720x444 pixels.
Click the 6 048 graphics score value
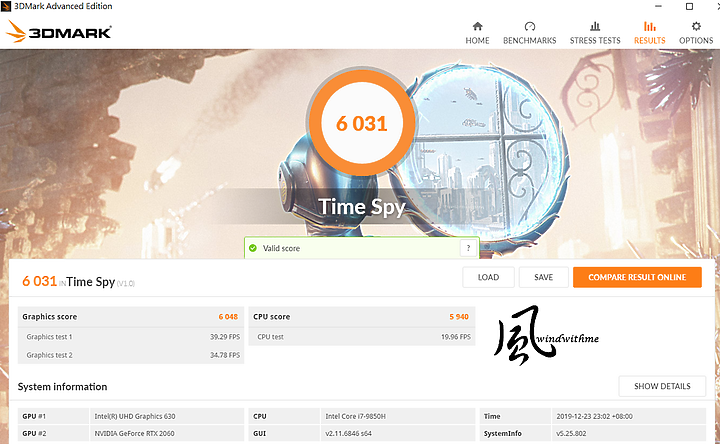228,317
